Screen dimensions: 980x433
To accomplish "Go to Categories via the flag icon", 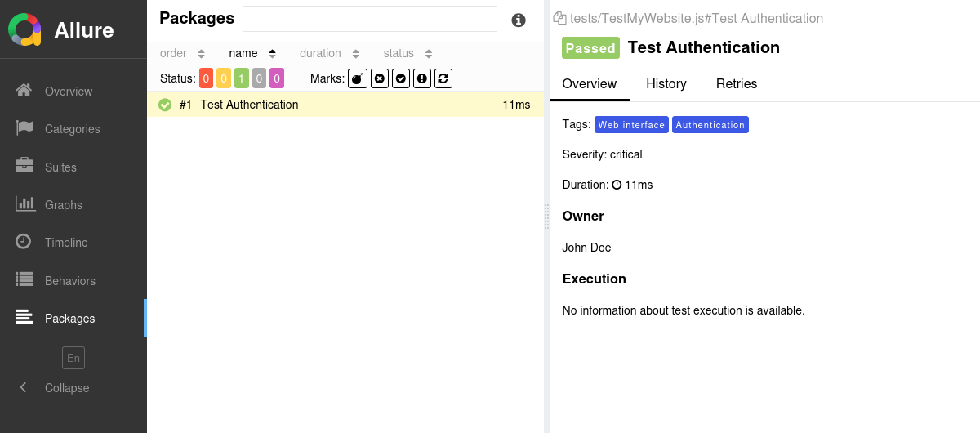I will (24, 128).
